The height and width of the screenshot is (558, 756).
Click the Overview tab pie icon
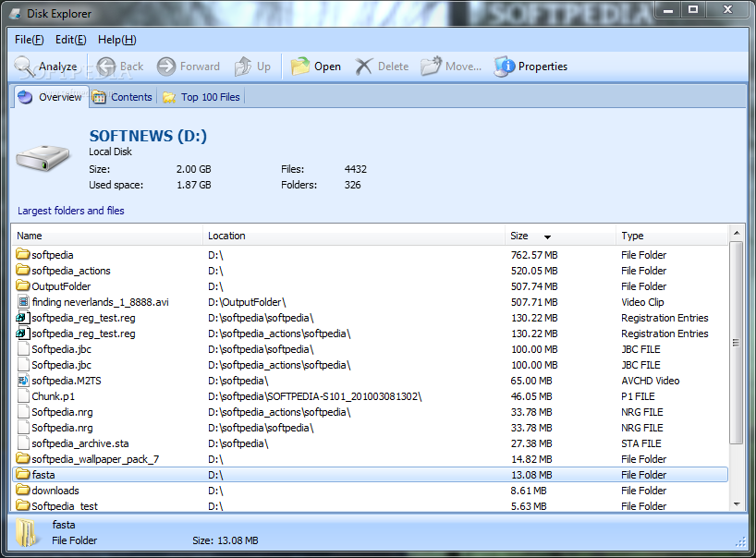point(25,97)
